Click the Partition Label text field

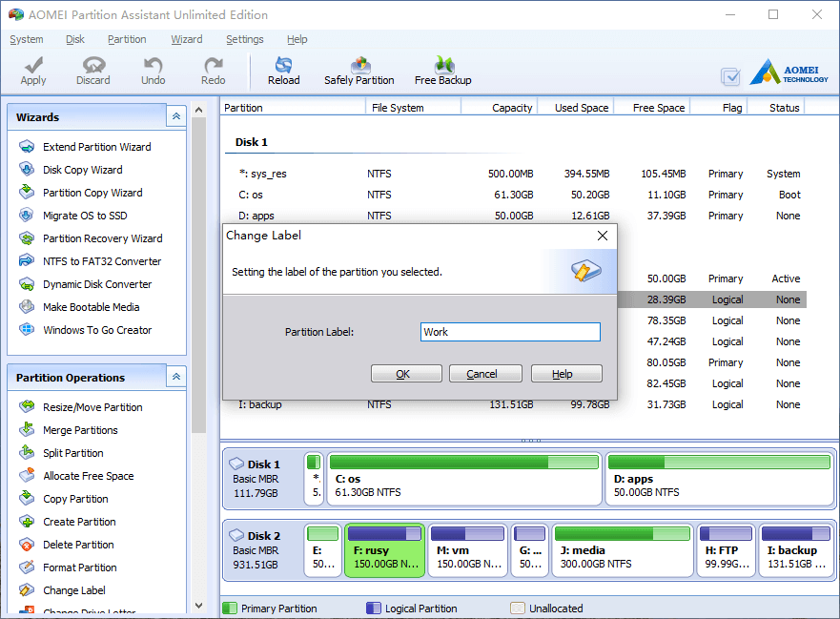(510, 332)
